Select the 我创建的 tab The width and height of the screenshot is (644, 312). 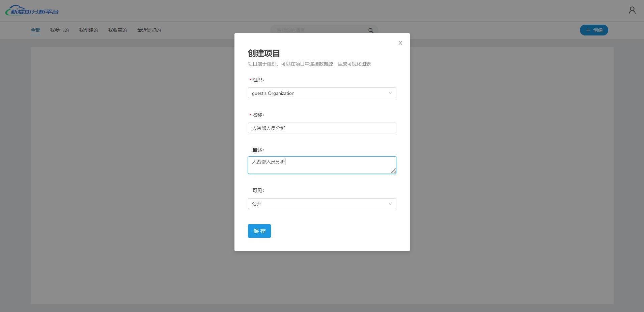pyautogui.click(x=89, y=30)
